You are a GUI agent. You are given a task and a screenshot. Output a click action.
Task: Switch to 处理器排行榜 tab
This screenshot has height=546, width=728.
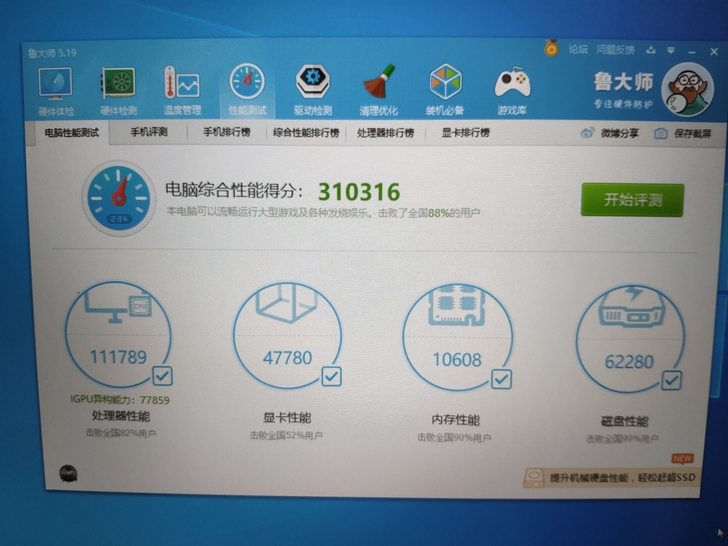tap(385, 133)
